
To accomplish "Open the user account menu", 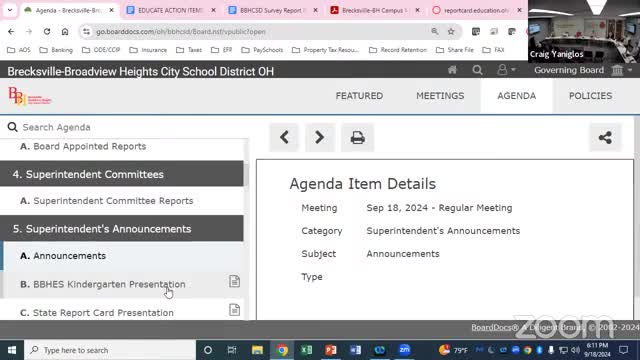I will click(x=506, y=70).
